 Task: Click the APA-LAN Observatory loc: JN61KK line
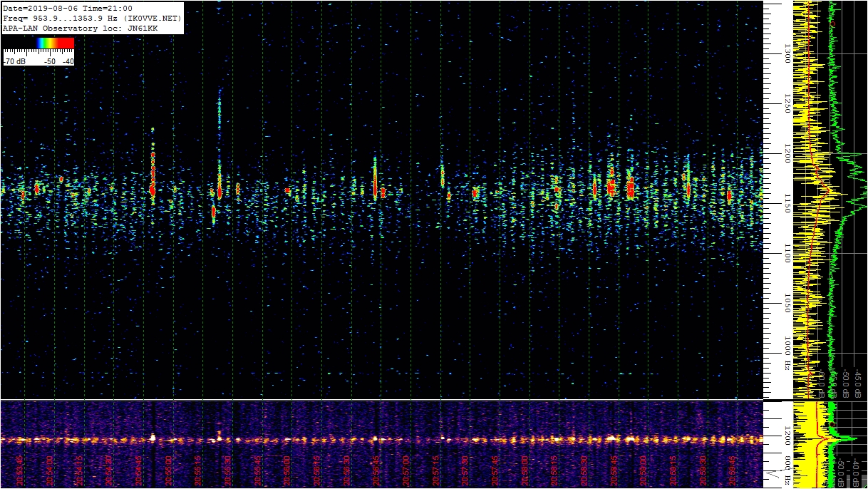point(81,28)
